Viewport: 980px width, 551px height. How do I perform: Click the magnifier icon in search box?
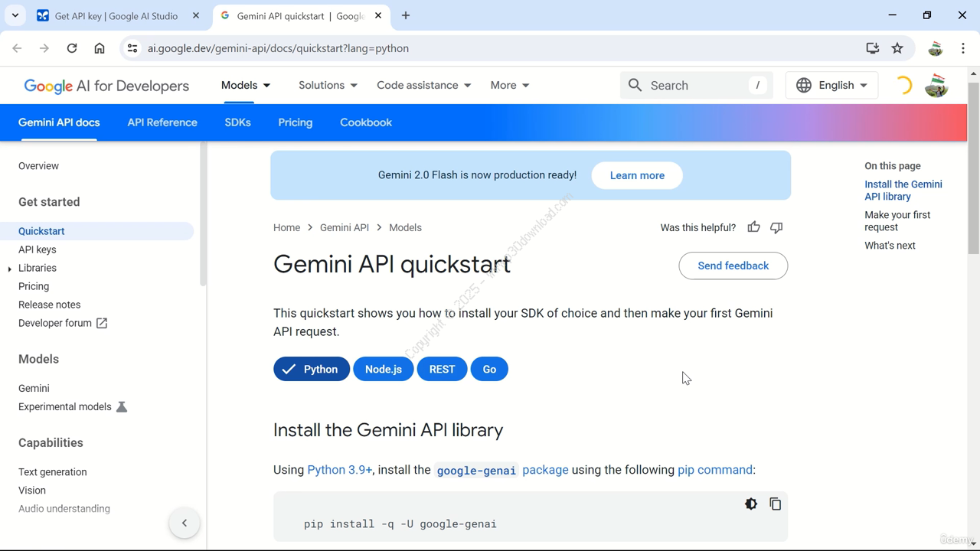point(635,85)
